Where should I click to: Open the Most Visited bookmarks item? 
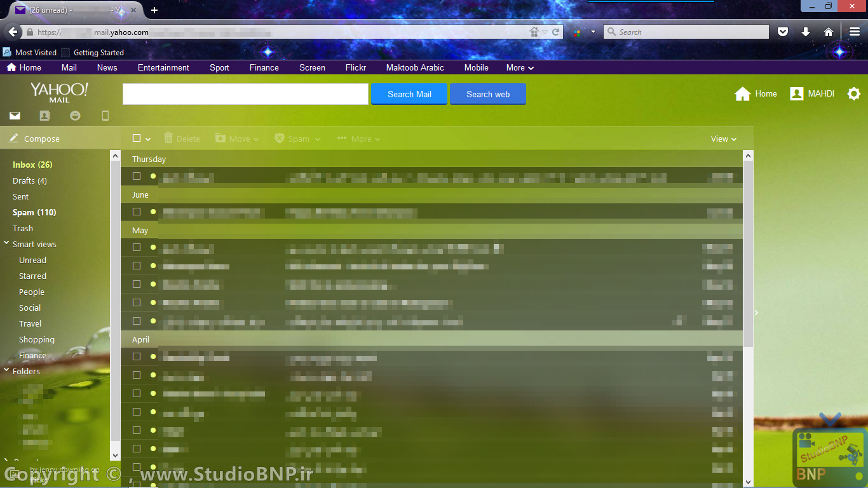click(30, 53)
